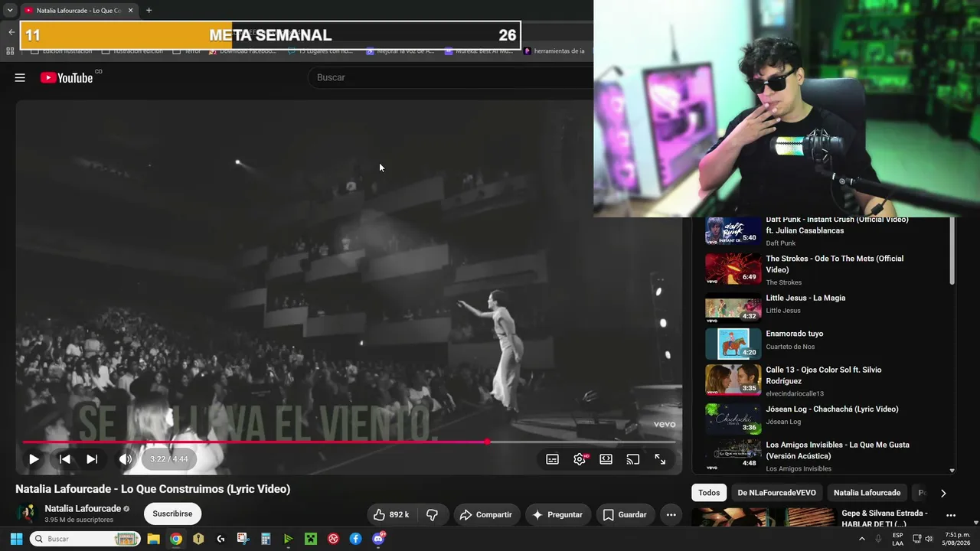
Task: Skip to the previous video
Action: (65, 459)
